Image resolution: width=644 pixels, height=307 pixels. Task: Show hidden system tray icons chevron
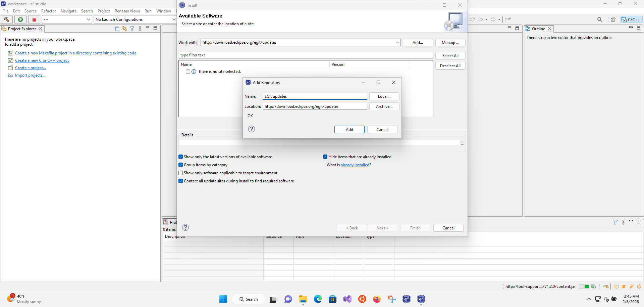click(x=589, y=299)
